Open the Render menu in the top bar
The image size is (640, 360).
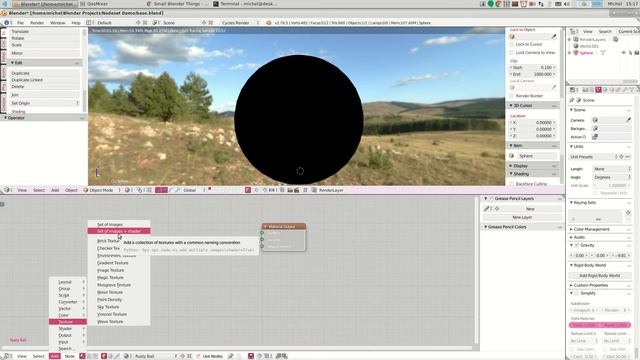tap(37, 23)
